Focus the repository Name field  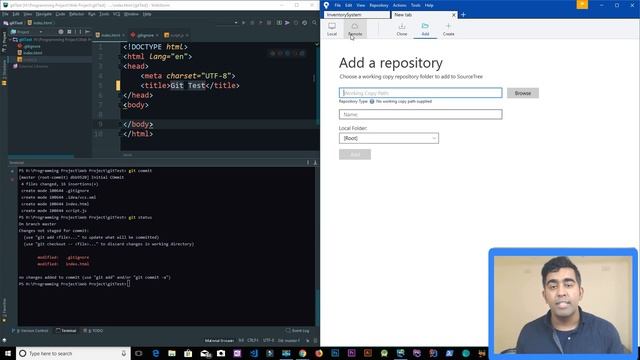pos(420,114)
